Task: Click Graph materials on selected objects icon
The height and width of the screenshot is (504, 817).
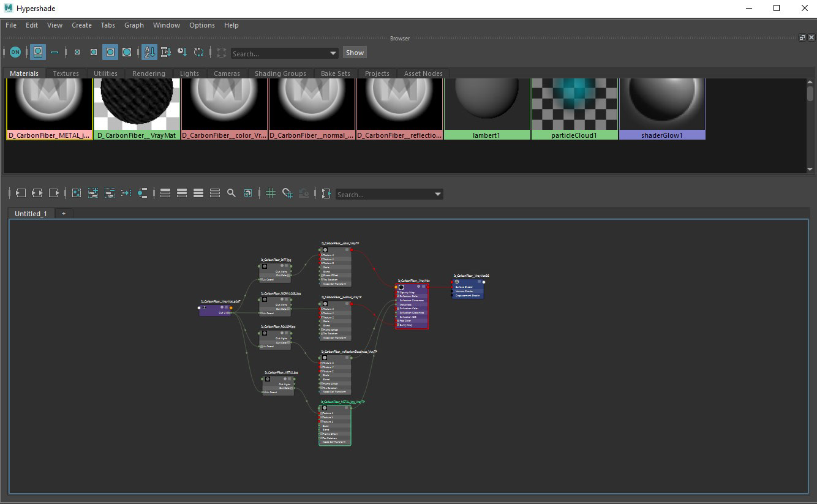Action: click(x=143, y=193)
